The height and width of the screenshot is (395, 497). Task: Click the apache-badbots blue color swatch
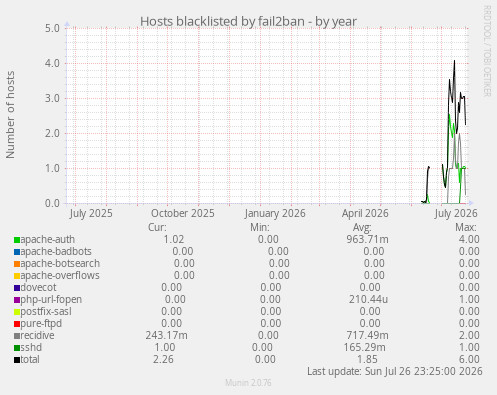point(17,252)
